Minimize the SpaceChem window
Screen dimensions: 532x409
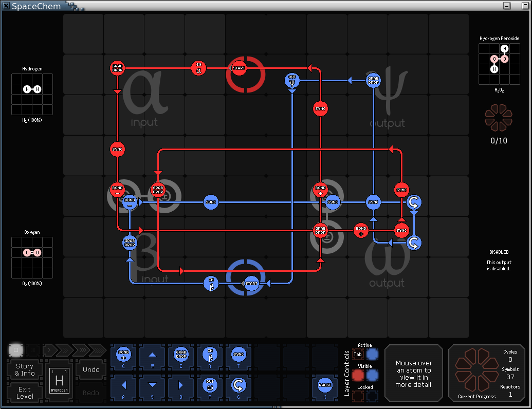pos(507,6)
